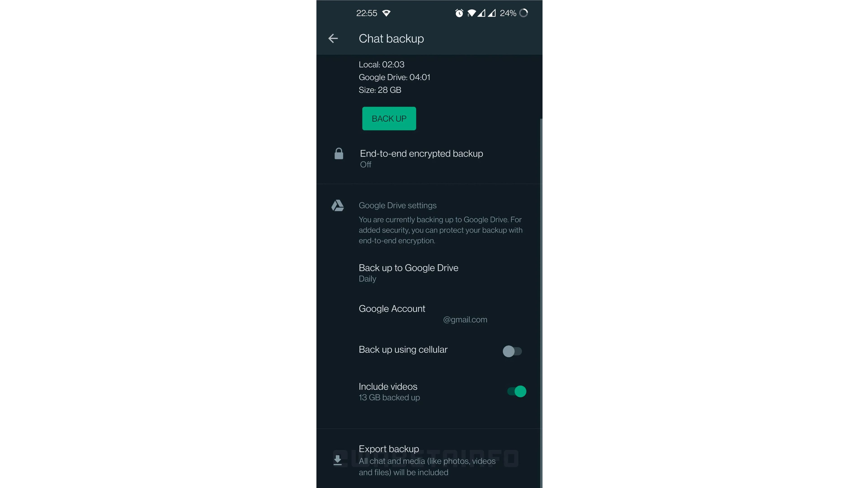Click the Chat backup screen title

(x=391, y=39)
